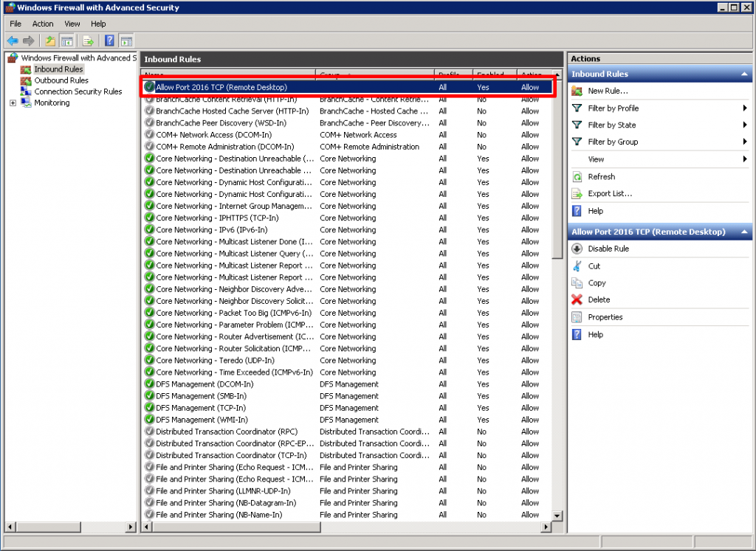The height and width of the screenshot is (551, 756).
Task: Open the View menu
Action: (72, 24)
